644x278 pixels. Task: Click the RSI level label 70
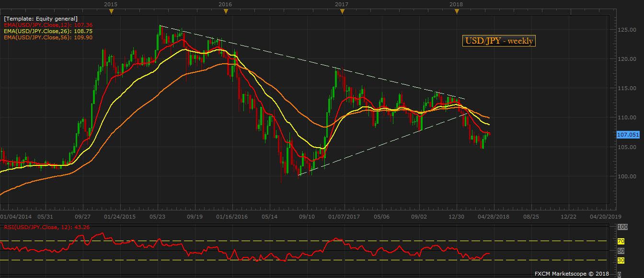[x=620, y=242]
